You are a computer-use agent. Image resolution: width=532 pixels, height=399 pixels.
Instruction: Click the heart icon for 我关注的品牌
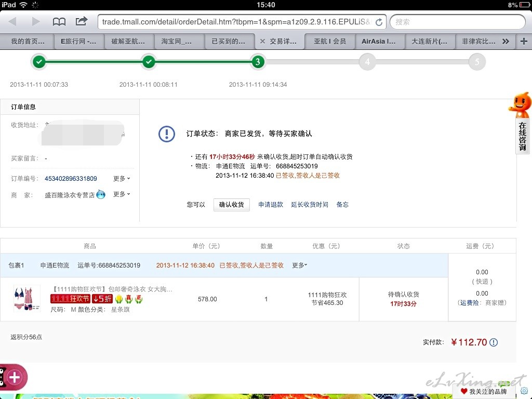tap(464, 392)
